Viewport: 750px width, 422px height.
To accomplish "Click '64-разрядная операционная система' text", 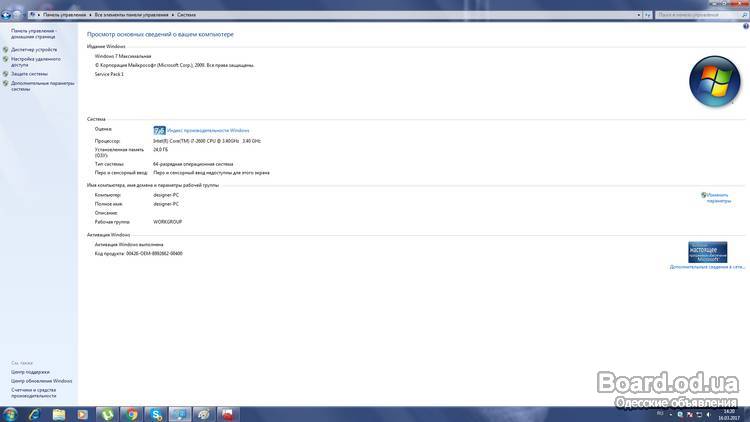I will click(x=193, y=164).
